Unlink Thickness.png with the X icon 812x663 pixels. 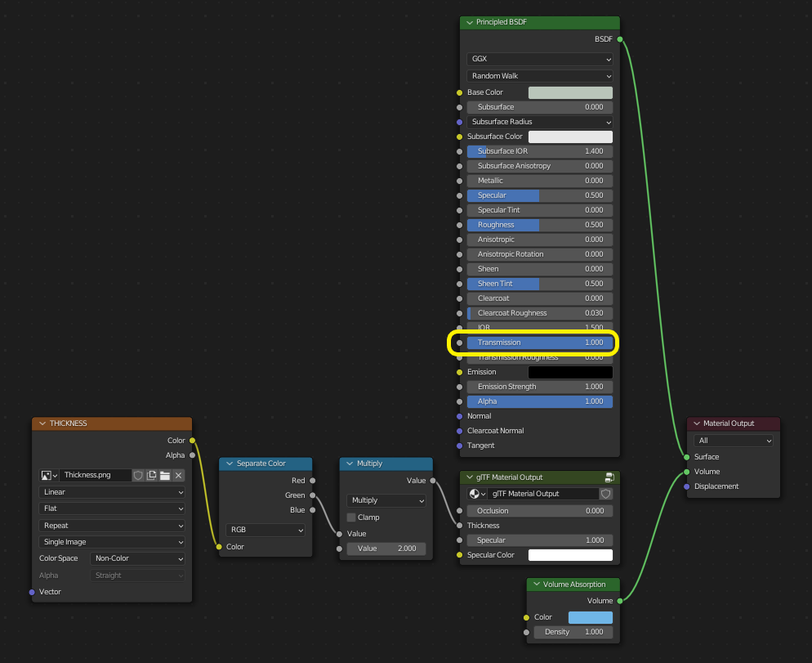pos(178,475)
